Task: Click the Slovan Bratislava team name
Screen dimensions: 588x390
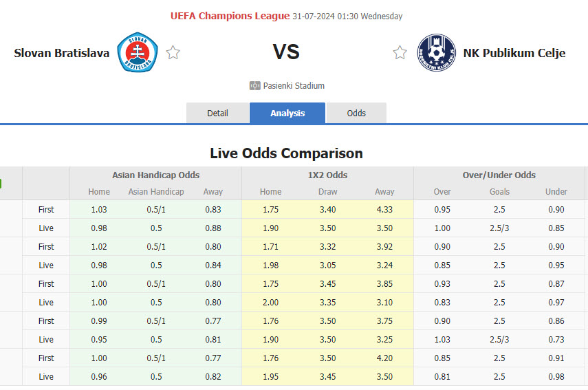Action: click(62, 53)
